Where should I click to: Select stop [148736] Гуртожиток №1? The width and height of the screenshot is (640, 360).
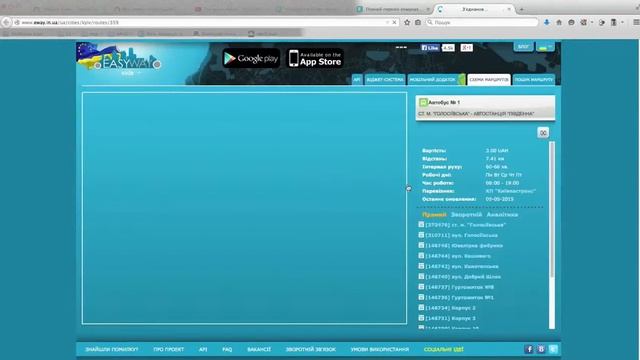[x=460, y=297]
